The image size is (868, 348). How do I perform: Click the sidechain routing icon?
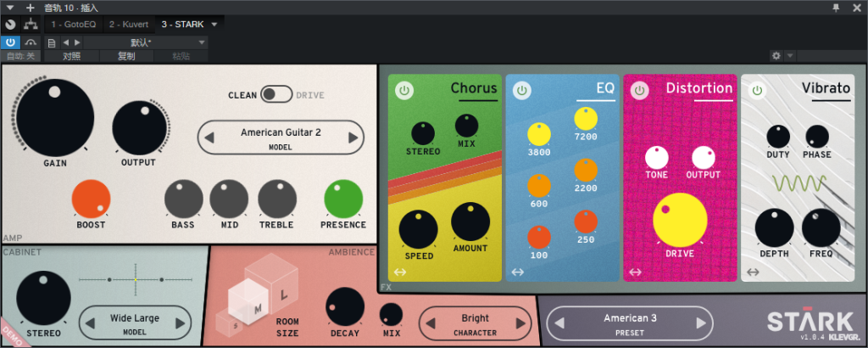click(x=31, y=25)
